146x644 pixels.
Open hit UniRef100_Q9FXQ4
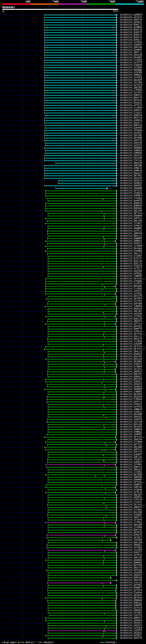(x=131, y=48)
